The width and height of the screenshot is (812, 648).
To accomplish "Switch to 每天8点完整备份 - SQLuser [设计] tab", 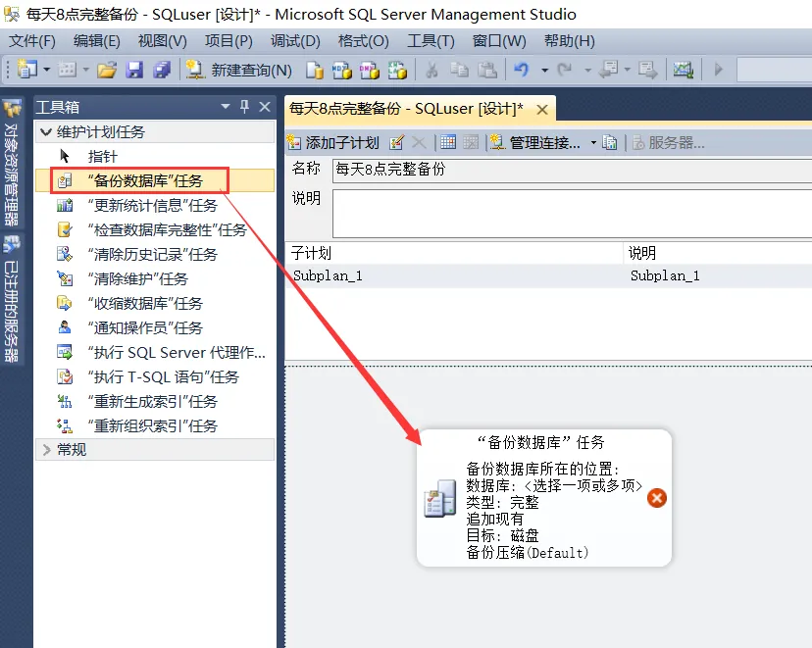I will 407,109.
